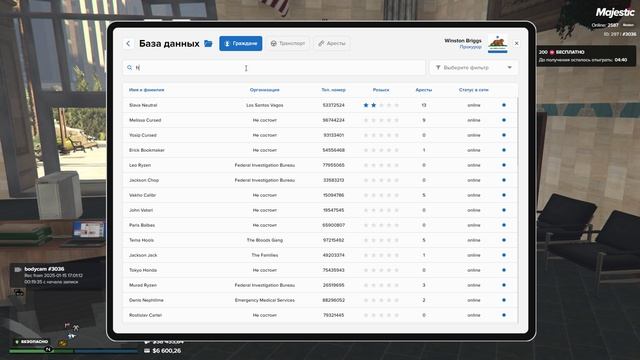Sort by the Тел. номер column header
The width and height of the screenshot is (640, 360).
point(333,90)
